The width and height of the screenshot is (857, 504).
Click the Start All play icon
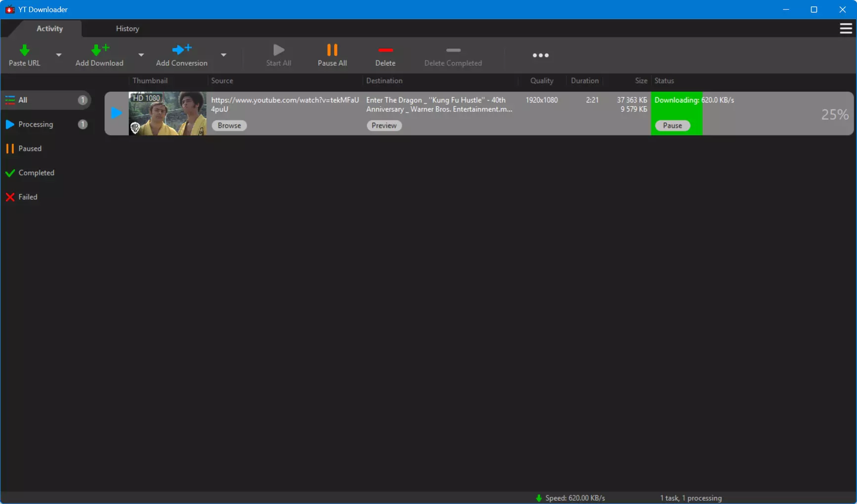[x=279, y=50]
